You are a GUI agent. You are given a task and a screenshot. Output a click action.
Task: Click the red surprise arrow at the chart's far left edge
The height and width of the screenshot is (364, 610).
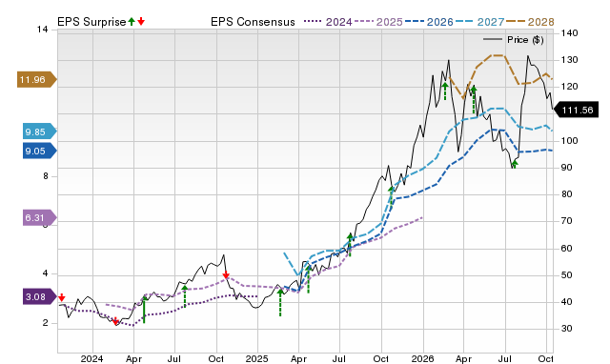coord(61,297)
